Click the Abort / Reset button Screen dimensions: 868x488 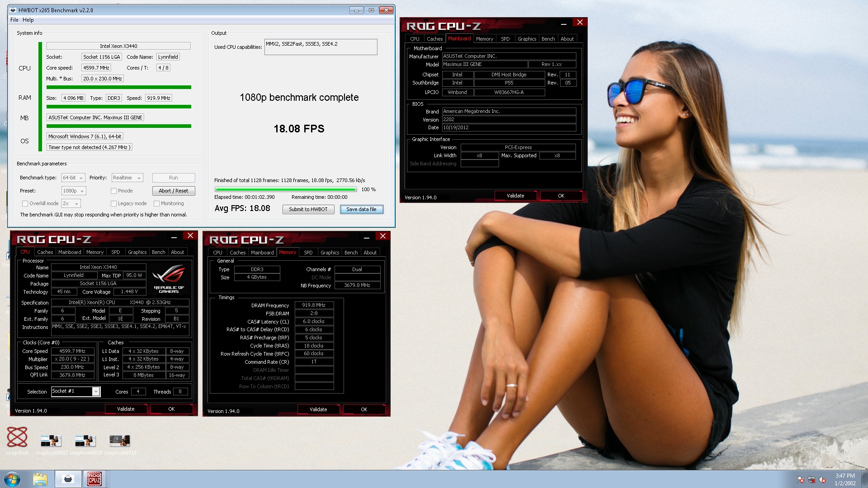pyautogui.click(x=174, y=191)
